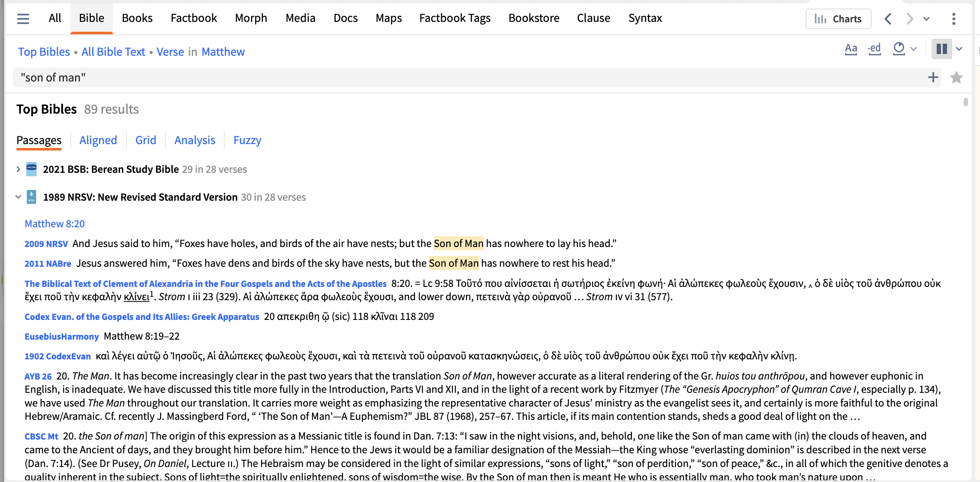This screenshot has height=482, width=980.
Task: Click the back navigation arrow
Action: [888, 18]
